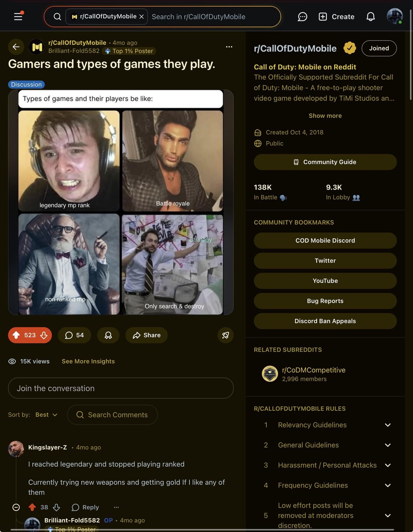The height and width of the screenshot is (532, 413).
Task: Go back using the arrow icon
Action: [16, 47]
